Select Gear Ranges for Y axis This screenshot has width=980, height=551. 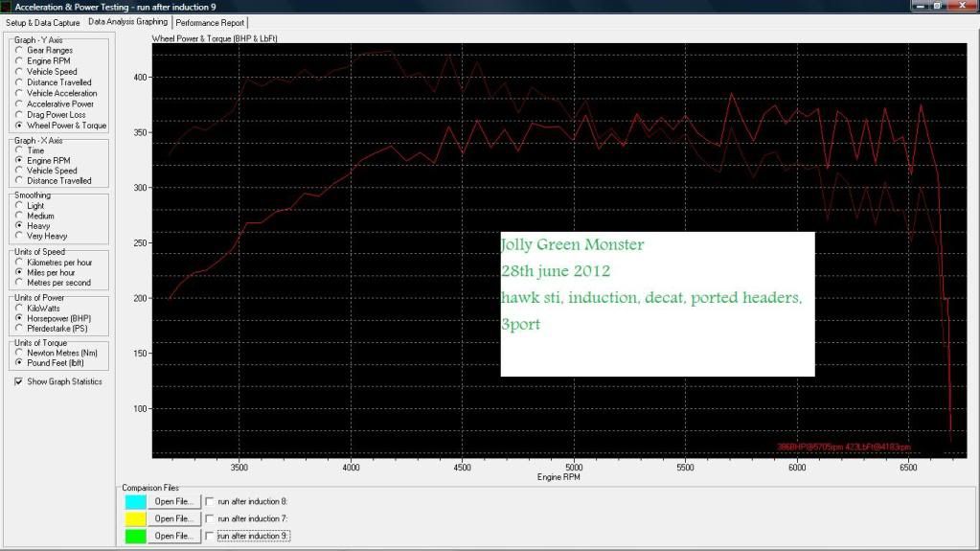pos(19,50)
